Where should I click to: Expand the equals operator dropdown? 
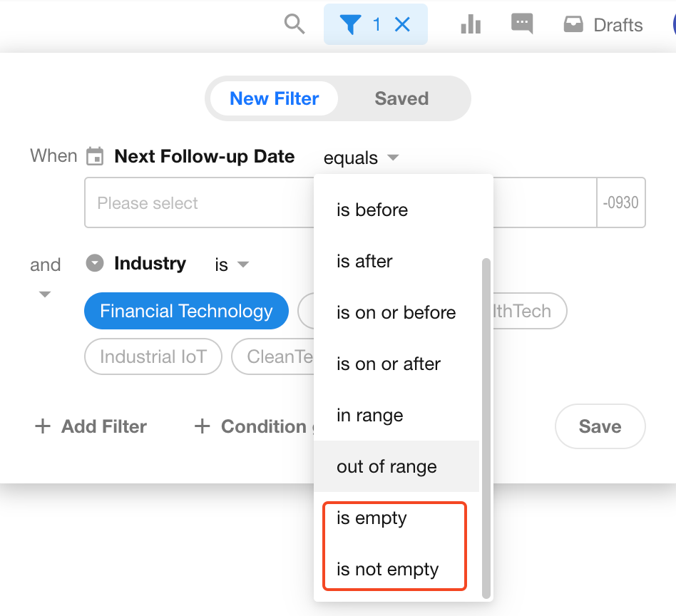tap(361, 158)
